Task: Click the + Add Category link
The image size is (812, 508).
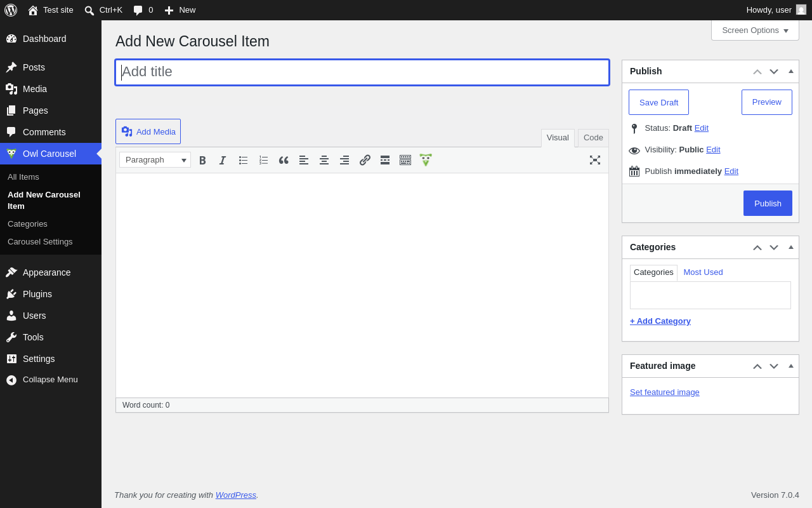Action: point(660,321)
